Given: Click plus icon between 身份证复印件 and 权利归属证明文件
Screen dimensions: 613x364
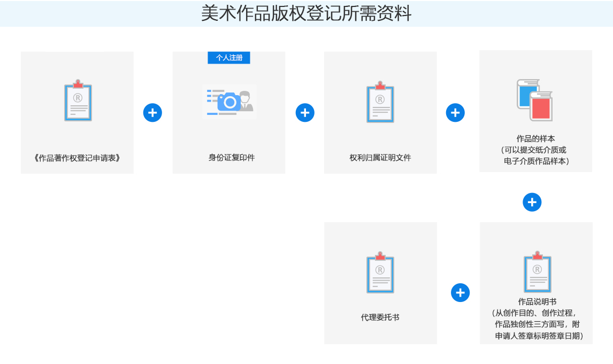Looking at the screenshot, I should [305, 113].
